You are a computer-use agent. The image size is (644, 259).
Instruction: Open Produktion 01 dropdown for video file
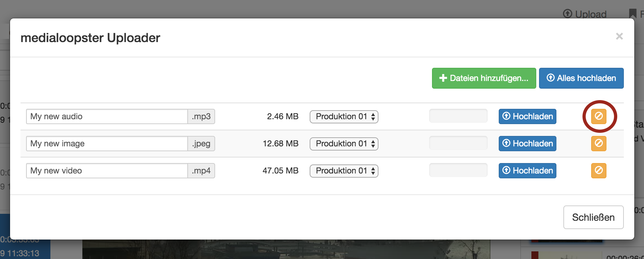tap(344, 171)
